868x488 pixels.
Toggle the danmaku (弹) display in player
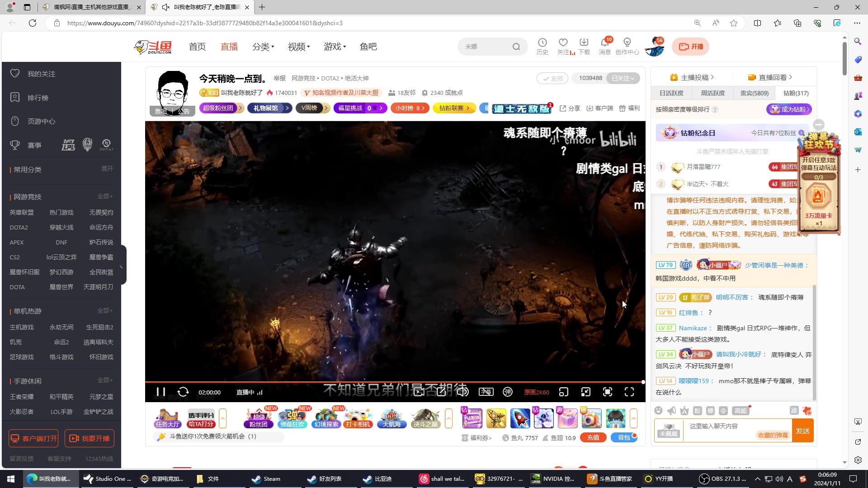(x=508, y=392)
